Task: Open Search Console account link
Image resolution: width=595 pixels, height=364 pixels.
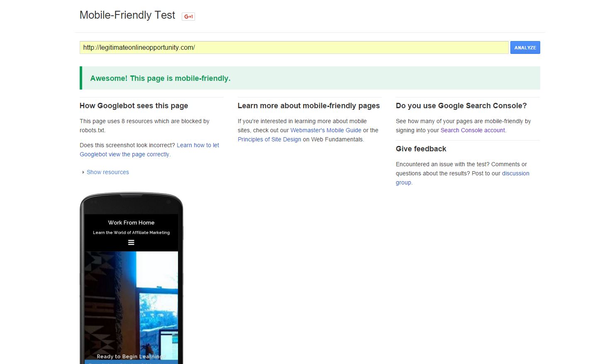Action: click(x=473, y=130)
